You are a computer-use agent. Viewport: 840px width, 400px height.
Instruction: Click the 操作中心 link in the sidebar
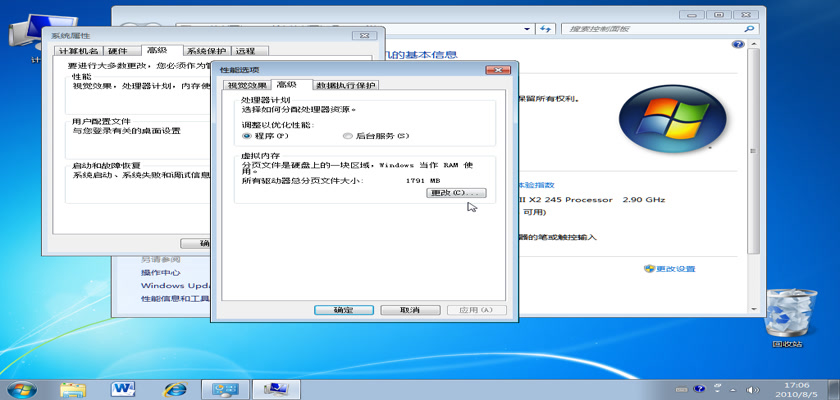click(160, 272)
